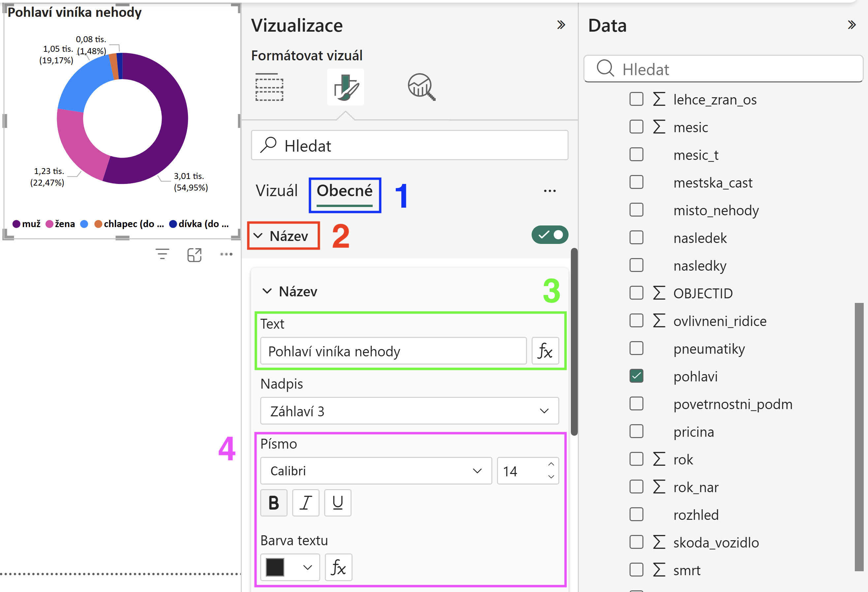The image size is (868, 592).
Task: Click the Data pane Hledat search field
Action: click(723, 69)
